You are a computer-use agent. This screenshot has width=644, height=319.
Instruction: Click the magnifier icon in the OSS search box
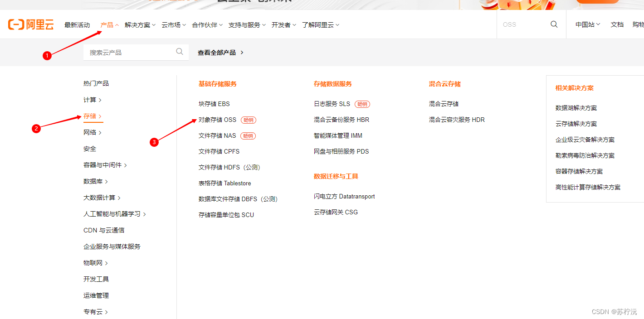pos(554,24)
